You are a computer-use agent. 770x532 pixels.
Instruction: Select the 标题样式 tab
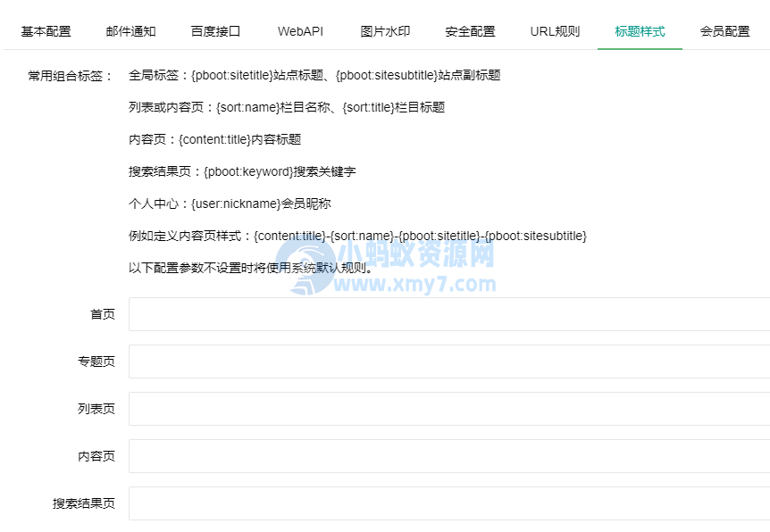(x=640, y=31)
